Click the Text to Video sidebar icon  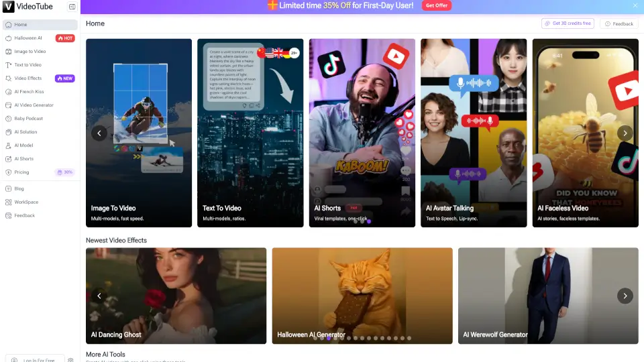8,65
